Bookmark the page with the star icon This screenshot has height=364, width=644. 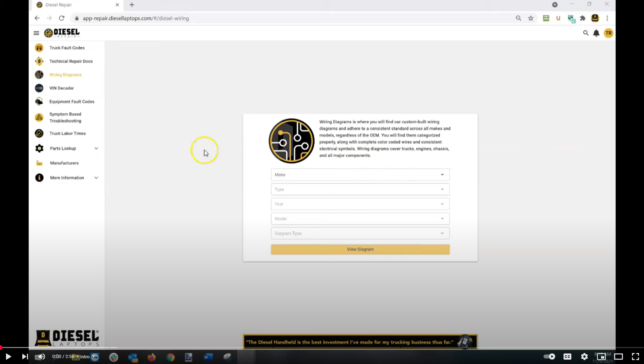click(531, 18)
